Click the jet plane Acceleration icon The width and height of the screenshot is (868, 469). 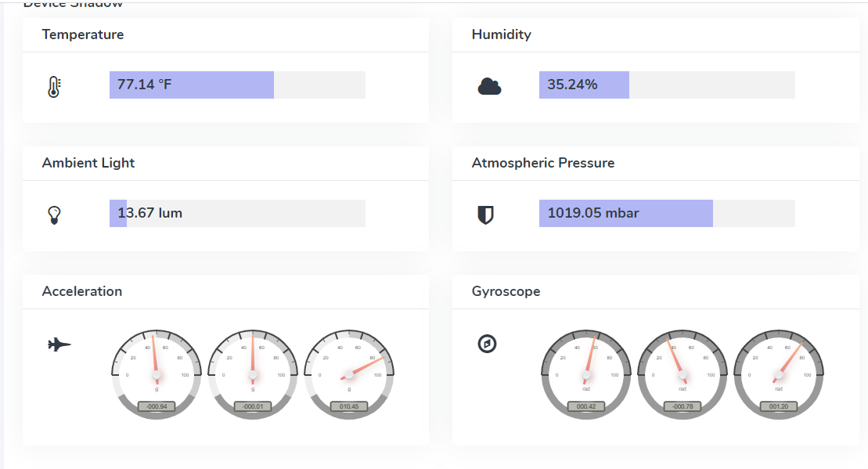(x=59, y=344)
